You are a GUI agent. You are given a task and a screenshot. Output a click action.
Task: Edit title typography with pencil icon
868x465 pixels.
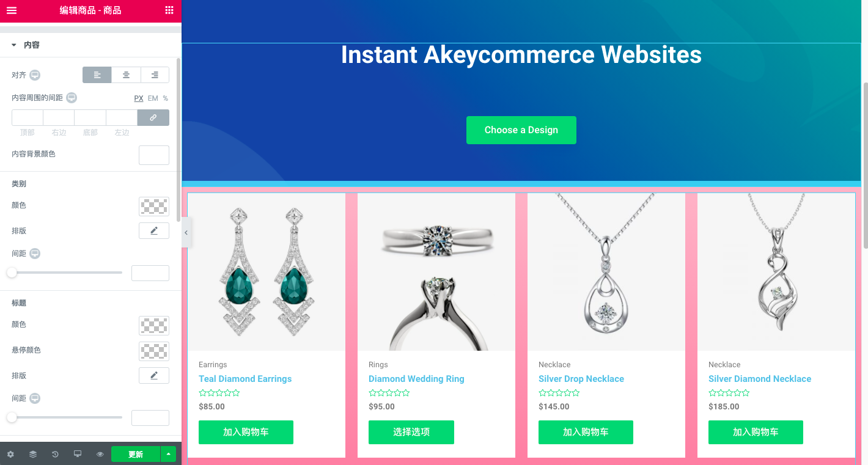[x=154, y=375]
